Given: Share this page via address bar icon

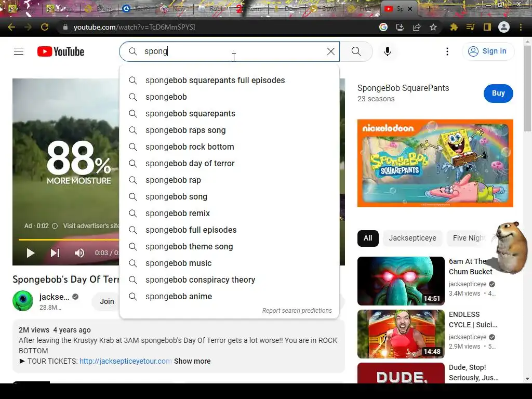Looking at the screenshot, I should [417, 27].
